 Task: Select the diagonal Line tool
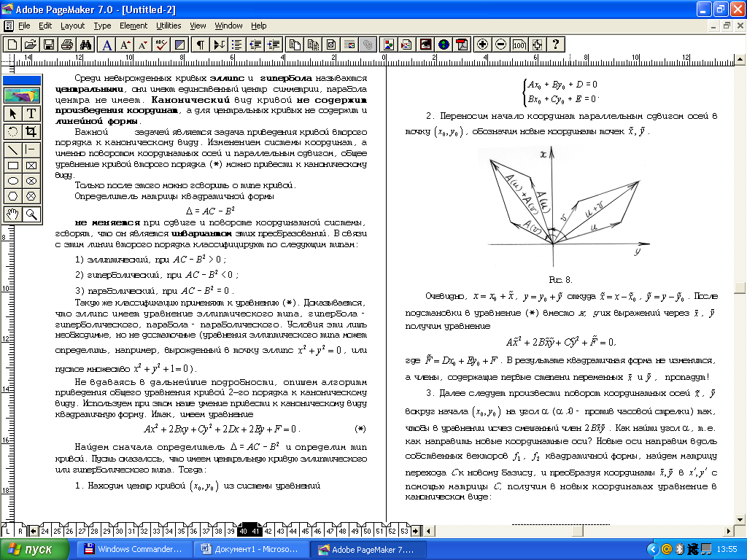click(x=13, y=149)
